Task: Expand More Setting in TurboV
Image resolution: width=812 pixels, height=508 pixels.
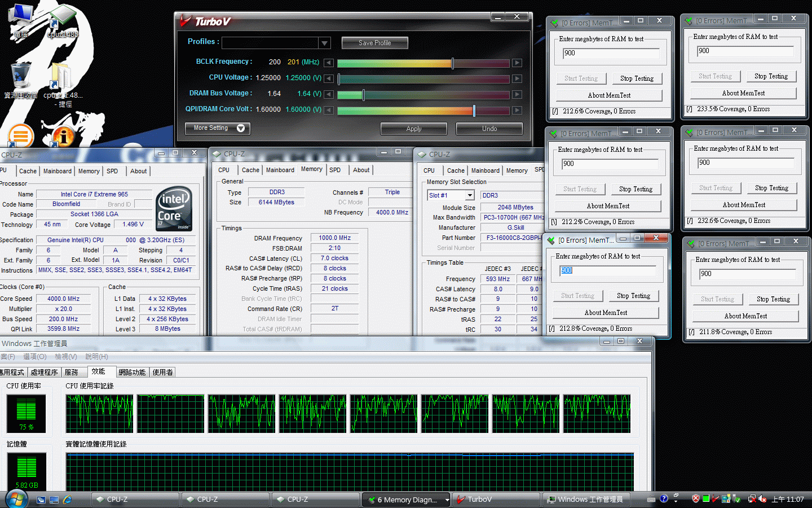Action: point(218,128)
